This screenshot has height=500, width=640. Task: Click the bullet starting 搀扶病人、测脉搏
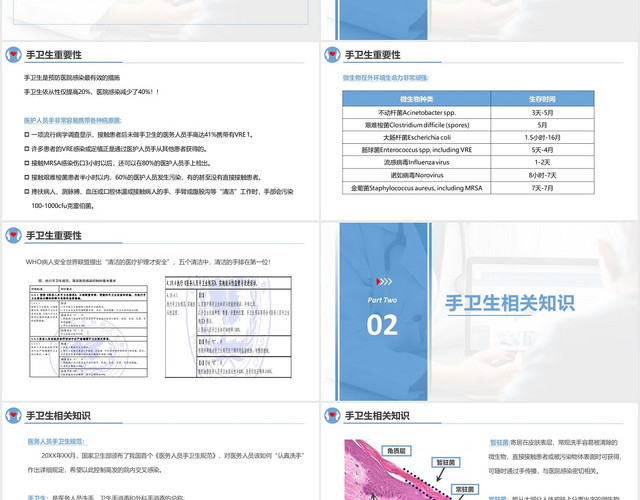click(x=159, y=192)
